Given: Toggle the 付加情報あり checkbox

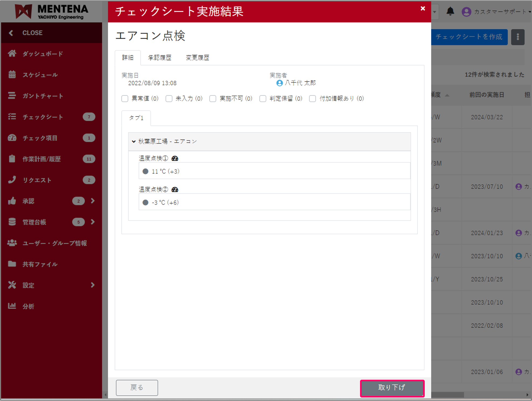Looking at the screenshot, I should [312, 99].
